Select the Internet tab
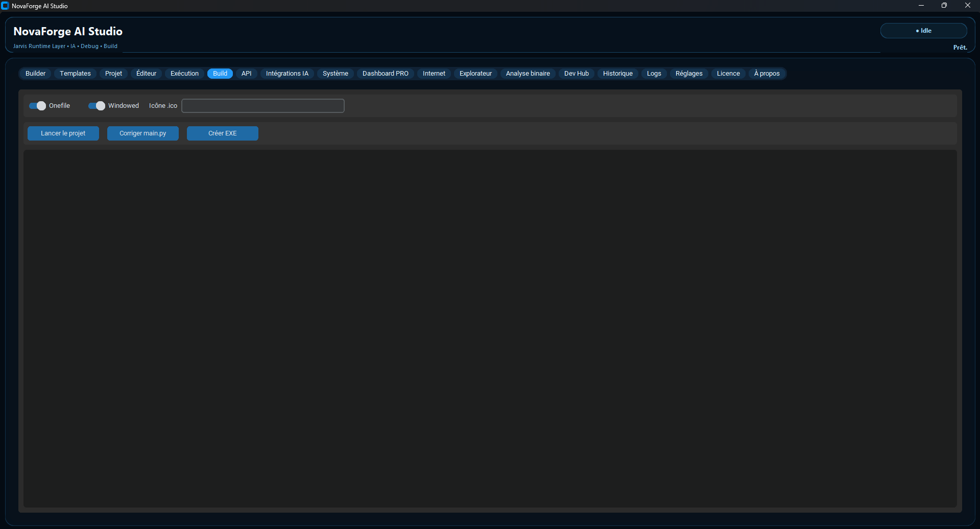 coord(434,74)
